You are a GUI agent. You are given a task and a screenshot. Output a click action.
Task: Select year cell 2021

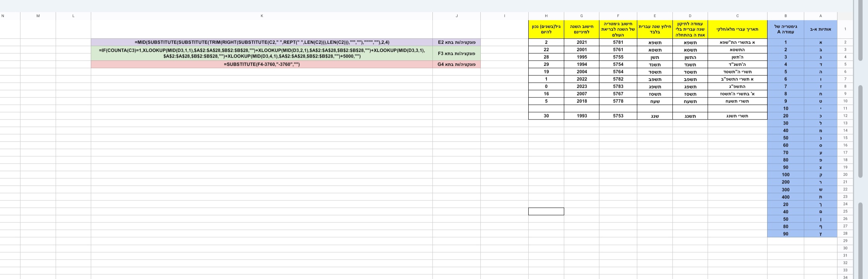(x=582, y=42)
